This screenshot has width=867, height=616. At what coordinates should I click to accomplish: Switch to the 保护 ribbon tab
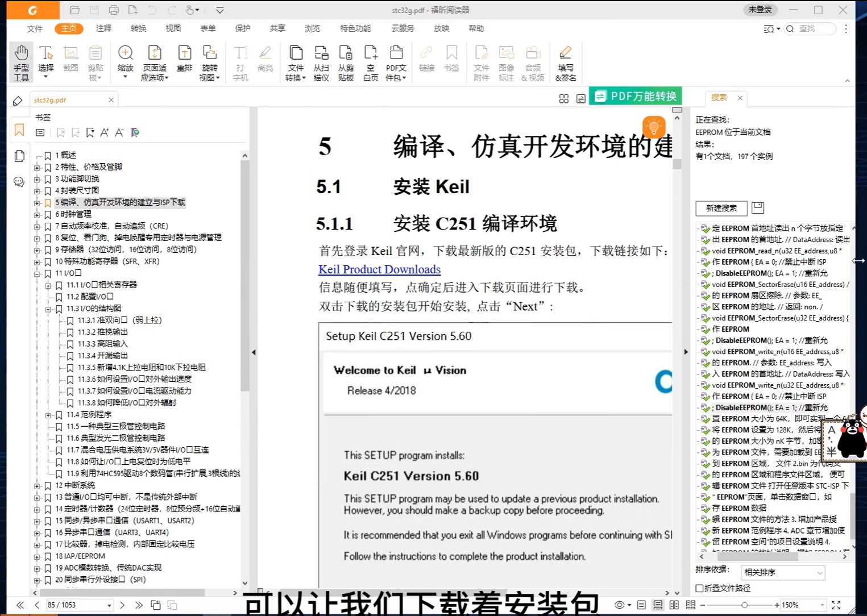coord(243,28)
